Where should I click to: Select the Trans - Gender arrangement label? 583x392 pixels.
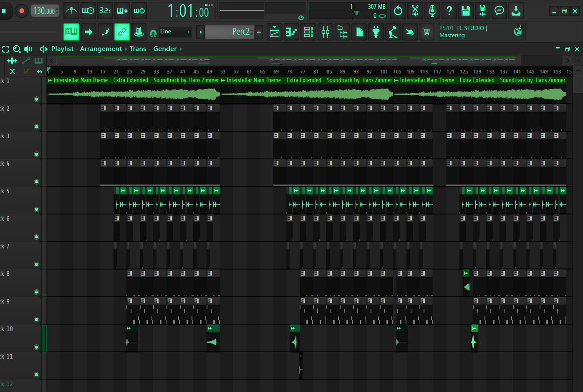point(153,49)
